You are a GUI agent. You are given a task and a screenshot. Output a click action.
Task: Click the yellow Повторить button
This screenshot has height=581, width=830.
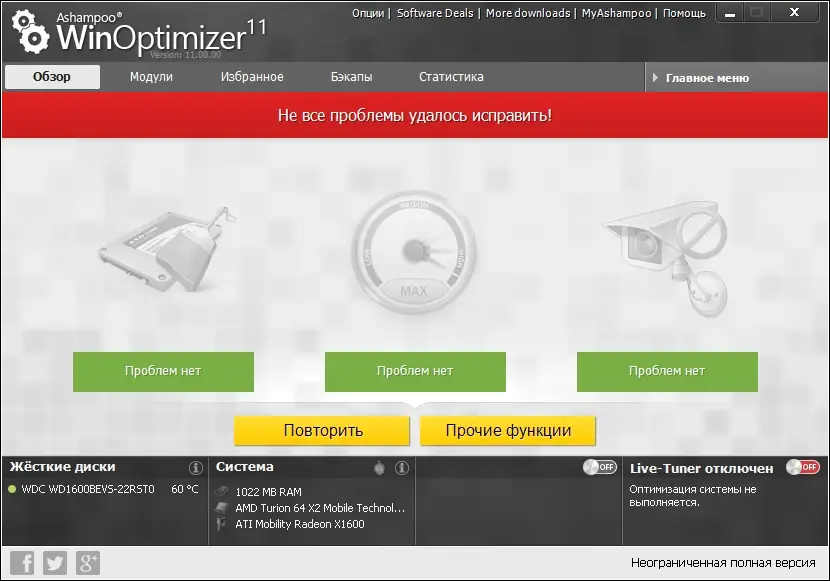pos(322,430)
